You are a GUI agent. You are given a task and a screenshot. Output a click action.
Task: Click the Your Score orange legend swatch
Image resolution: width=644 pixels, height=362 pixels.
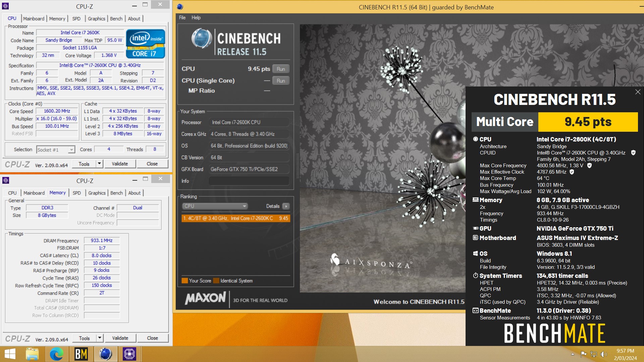point(184,281)
